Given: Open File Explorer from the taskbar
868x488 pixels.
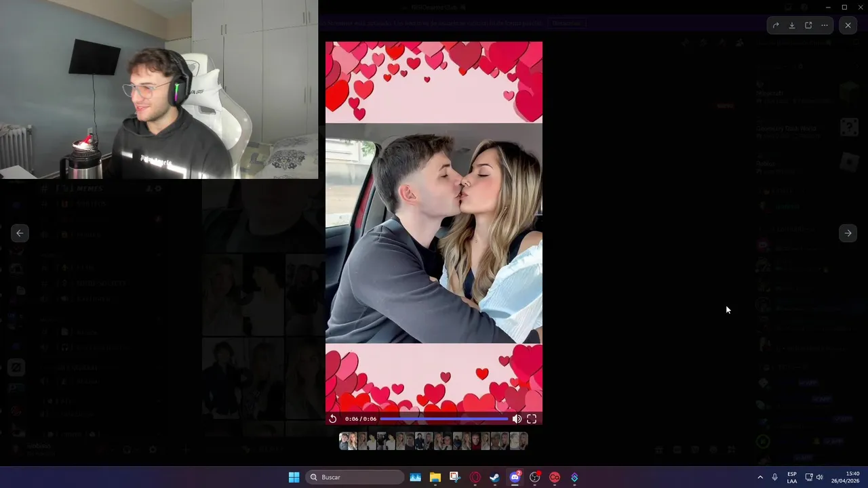Looking at the screenshot, I should coord(435,477).
